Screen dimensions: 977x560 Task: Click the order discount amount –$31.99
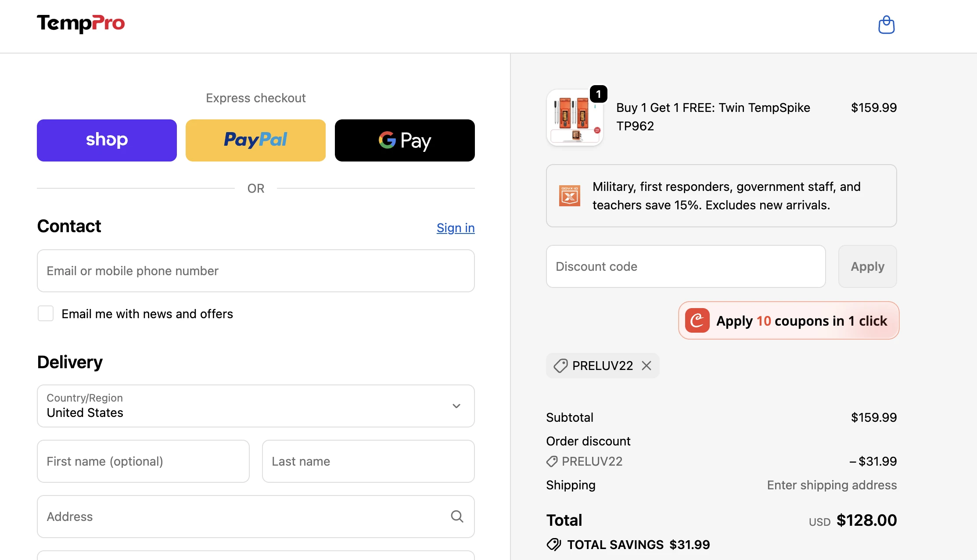pyautogui.click(x=873, y=461)
